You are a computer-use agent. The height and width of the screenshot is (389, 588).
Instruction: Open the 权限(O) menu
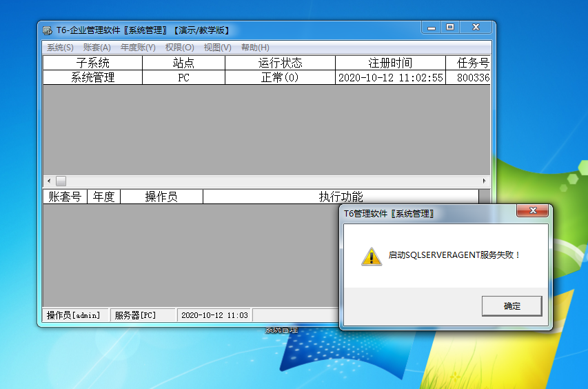[x=180, y=48]
